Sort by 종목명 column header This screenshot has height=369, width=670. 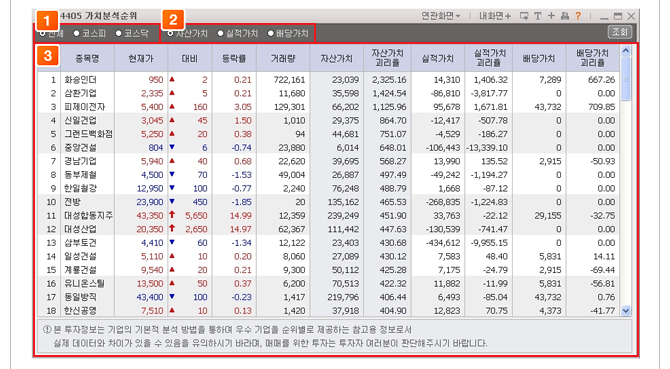(87, 59)
